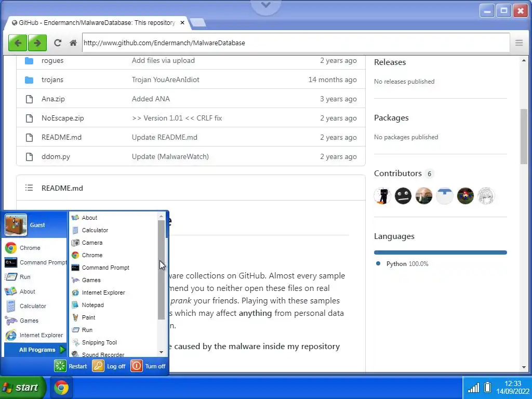532x399 pixels.
Task: Open NoEscape.zip file
Action: click(x=62, y=118)
